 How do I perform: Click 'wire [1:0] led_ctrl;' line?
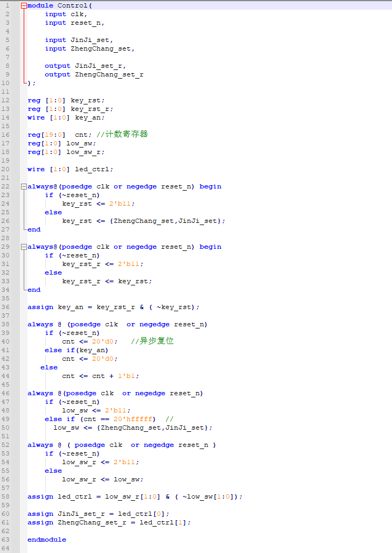point(70,170)
